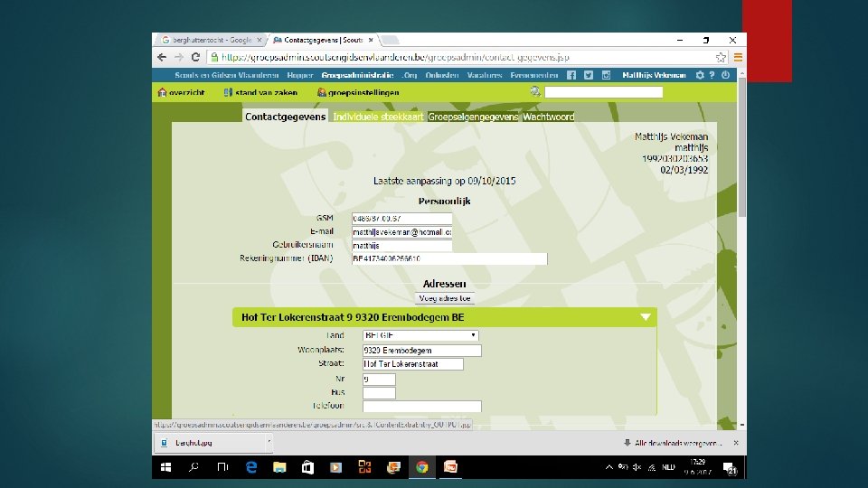Open the Berchot.jpg download options arrow
The width and height of the screenshot is (868, 488).
tap(269, 442)
